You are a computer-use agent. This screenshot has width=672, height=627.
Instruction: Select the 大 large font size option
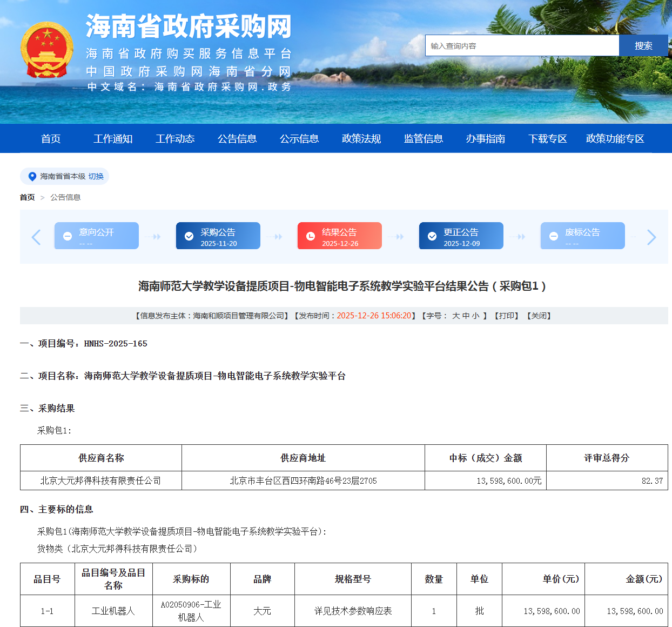click(x=455, y=316)
